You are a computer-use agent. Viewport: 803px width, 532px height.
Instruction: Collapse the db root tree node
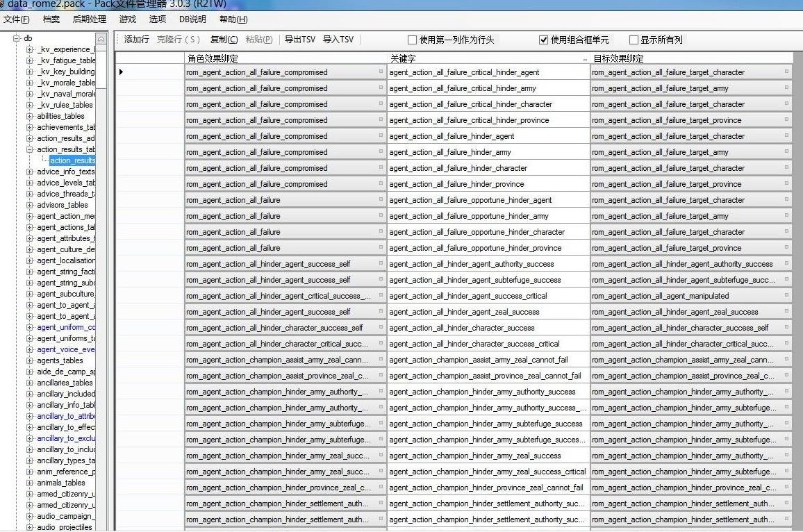[x=17, y=38]
